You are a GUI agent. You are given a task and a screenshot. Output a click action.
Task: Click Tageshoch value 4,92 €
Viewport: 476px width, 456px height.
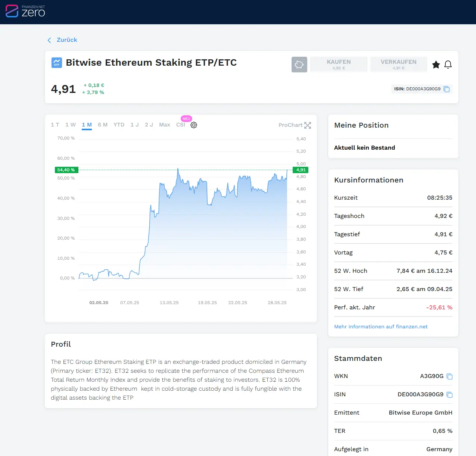tap(444, 216)
